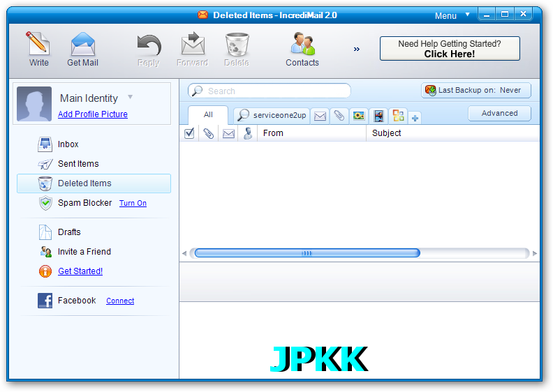Click the Facebook Connect link
The height and width of the screenshot is (392, 553).
click(120, 301)
